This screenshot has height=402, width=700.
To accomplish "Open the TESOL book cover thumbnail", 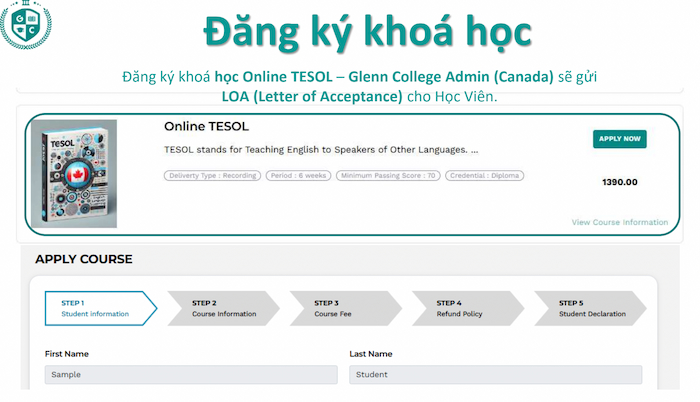I will 75,173.
